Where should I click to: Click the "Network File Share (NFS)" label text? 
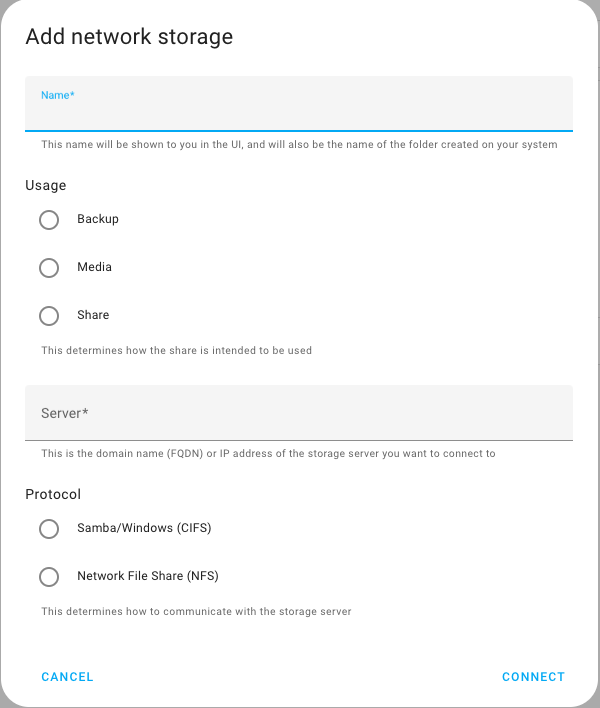(x=148, y=577)
